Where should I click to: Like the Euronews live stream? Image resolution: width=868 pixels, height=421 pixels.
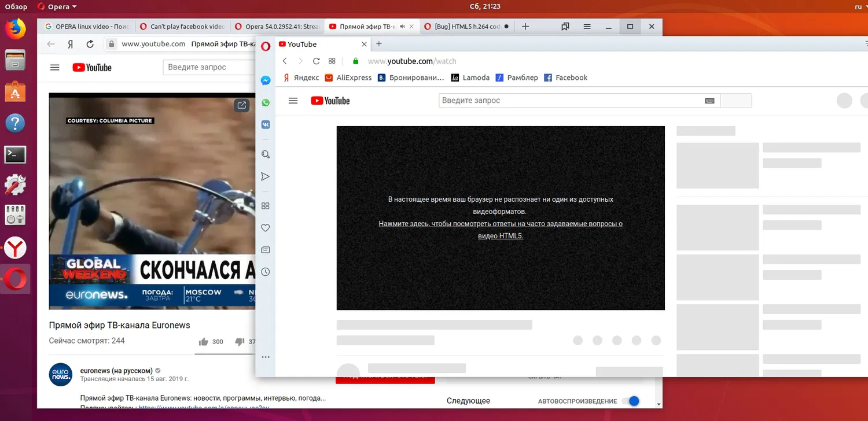(x=204, y=342)
